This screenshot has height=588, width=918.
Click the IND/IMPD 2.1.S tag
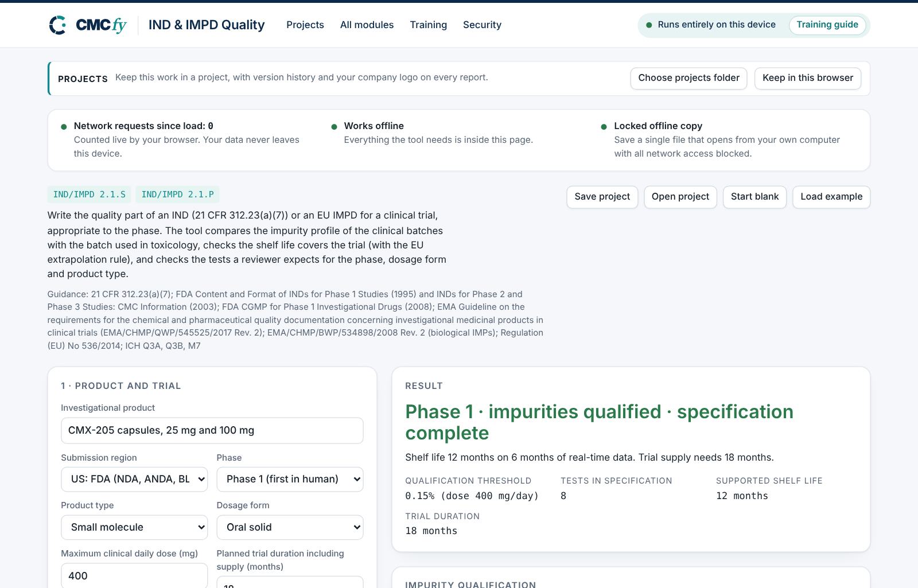pyautogui.click(x=89, y=194)
